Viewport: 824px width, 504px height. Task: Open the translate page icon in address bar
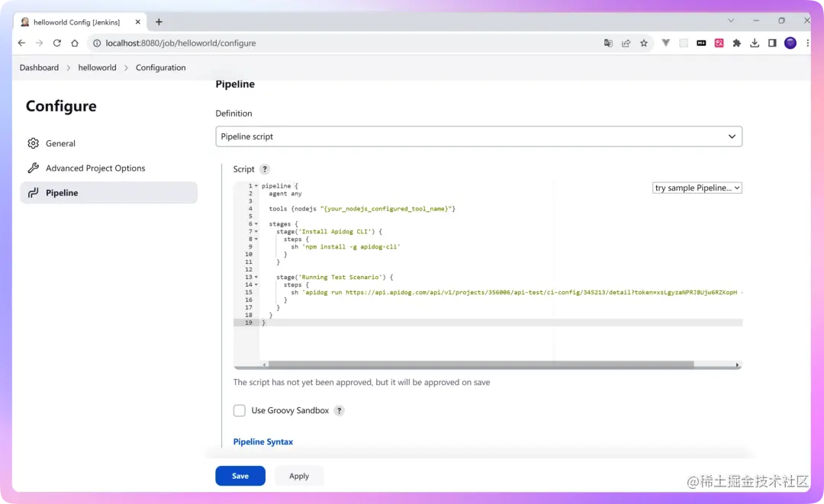[608, 43]
